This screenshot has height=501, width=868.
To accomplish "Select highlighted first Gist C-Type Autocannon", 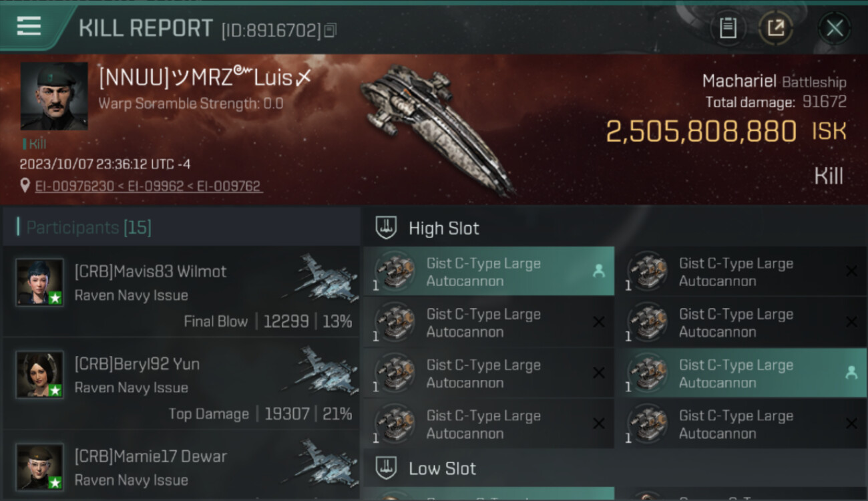I will pos(489,272).
